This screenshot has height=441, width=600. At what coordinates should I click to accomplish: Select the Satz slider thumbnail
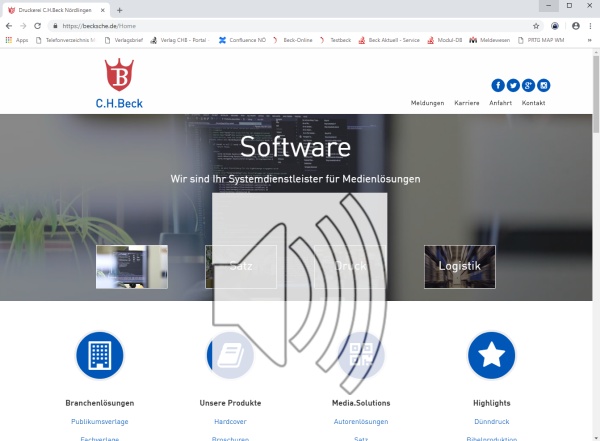(241, 267)
